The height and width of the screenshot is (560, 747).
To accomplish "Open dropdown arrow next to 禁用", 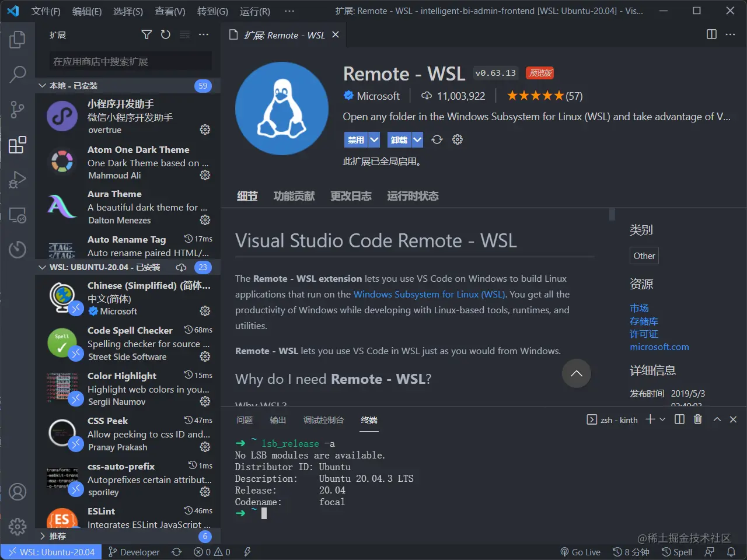I will click(375, 139).
